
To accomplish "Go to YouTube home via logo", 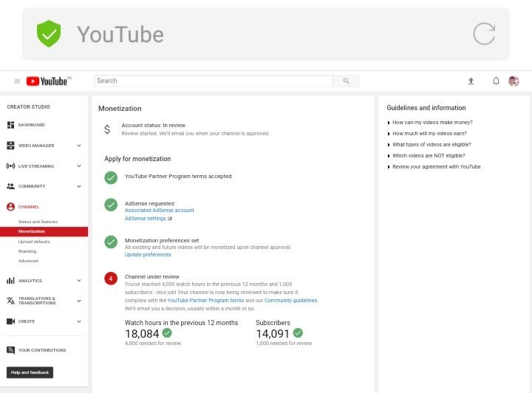I will pyautogui.click(x=47, y=81).
